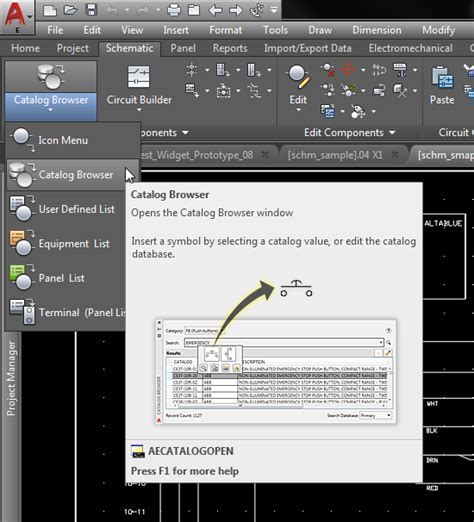Click the Undo arrow icon
The image size is (474, 522).
click(x=112, y=10)
